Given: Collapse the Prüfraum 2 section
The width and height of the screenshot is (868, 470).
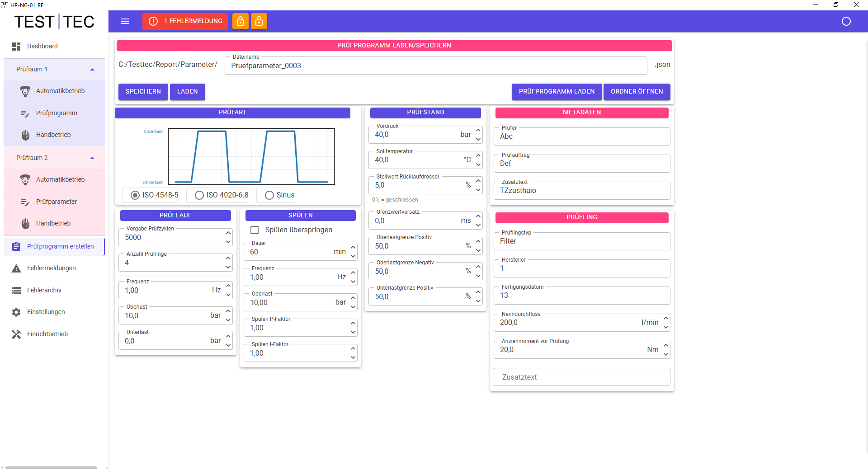Looking at the screenshot, I should (x=92, y=158).
